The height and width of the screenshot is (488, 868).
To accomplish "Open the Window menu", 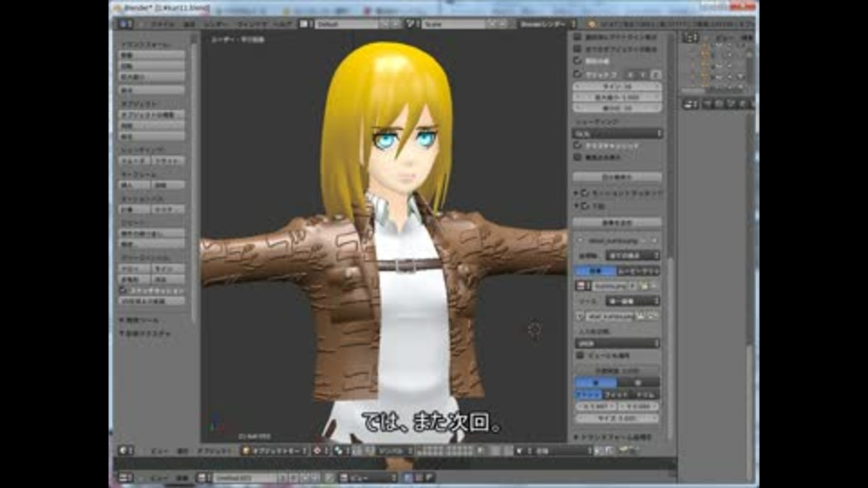I will pyautogui.click(x=251, y=23).
